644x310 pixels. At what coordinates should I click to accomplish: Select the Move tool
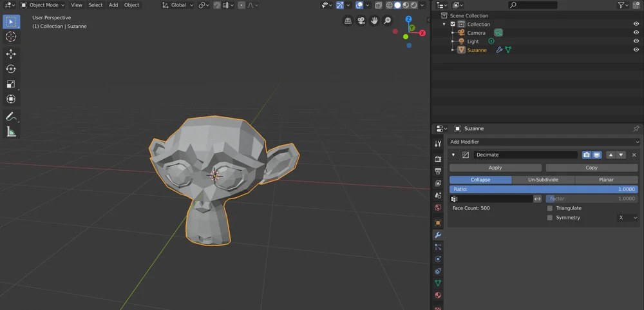(x=11, y=54)
